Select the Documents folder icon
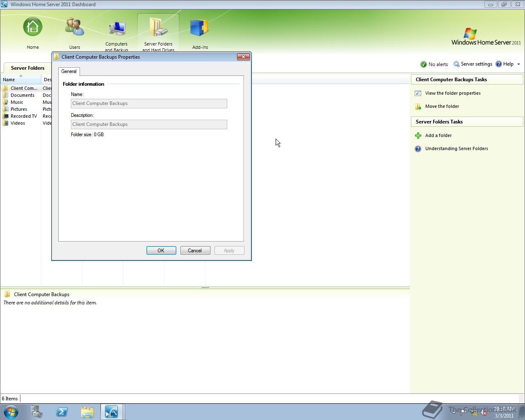The height and width of the screenshot is (420, 525). (x=5, y=95)
